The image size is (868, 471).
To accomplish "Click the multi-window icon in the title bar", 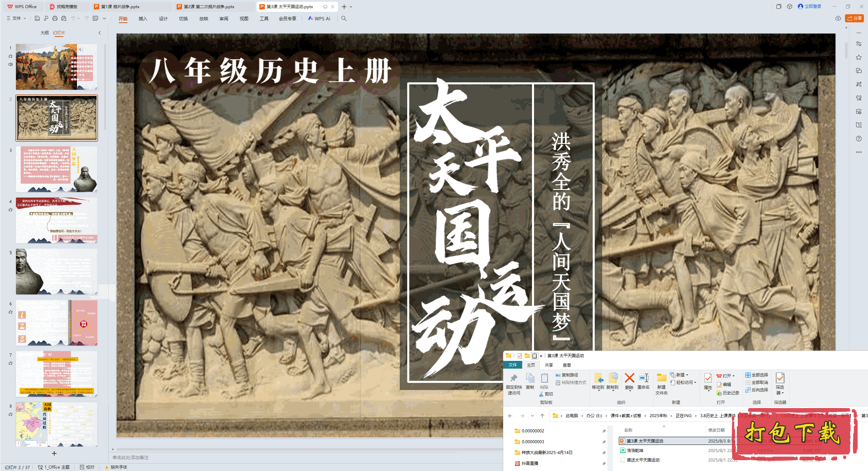I will click(x=779, y=6).
